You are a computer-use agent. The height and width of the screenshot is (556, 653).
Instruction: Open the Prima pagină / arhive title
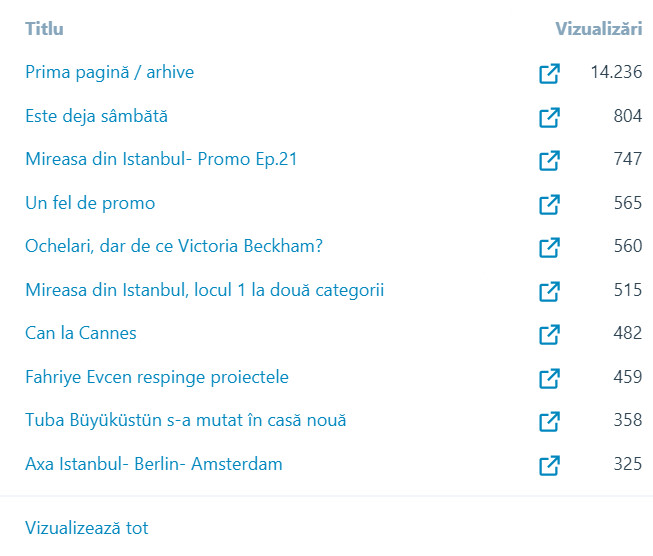109,72
